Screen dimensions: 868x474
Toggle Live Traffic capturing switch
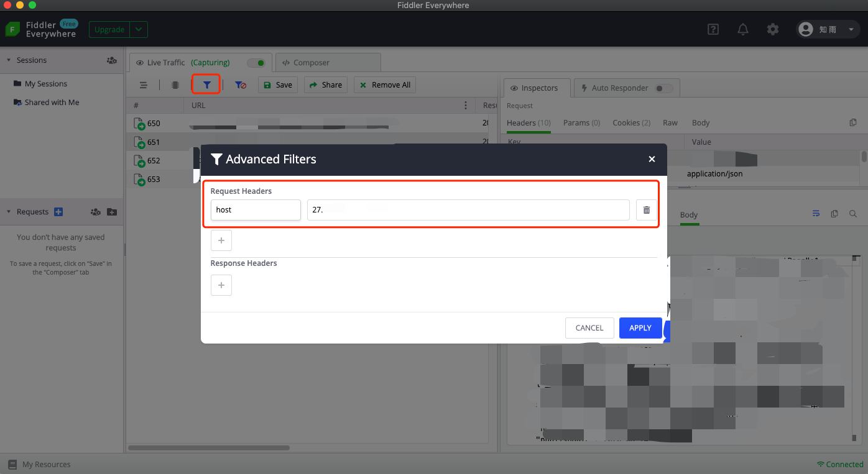256,63
